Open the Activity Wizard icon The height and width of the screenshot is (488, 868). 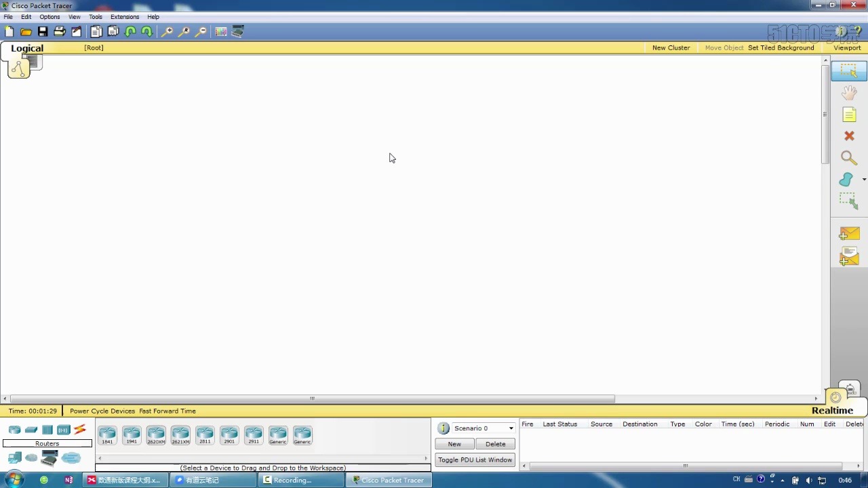point(77,32)
